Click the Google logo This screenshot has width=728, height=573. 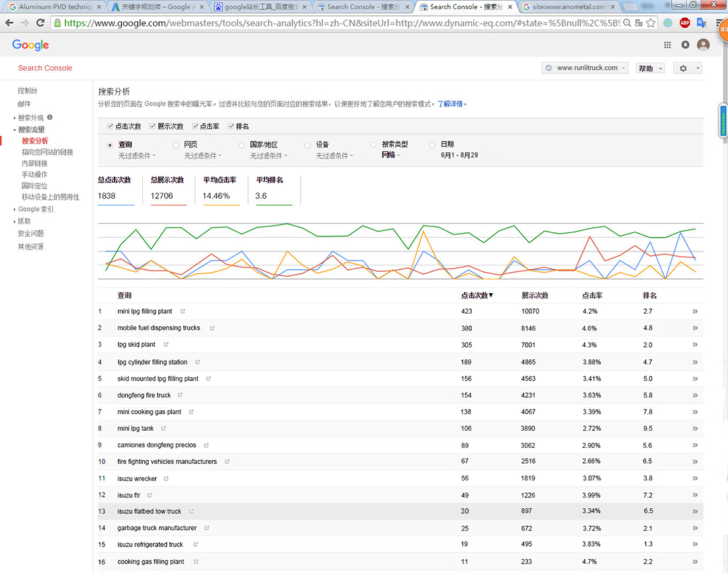pyautogui.click(x=30, y=45)
